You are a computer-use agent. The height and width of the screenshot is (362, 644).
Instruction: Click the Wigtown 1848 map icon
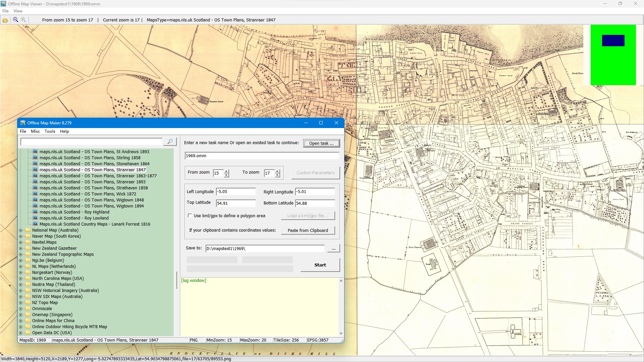[35, 200]
